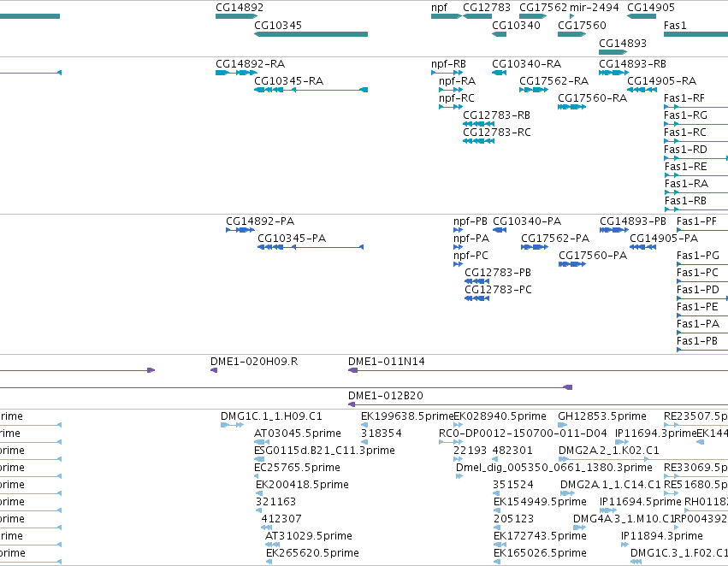Select EST GH12853.5prime
Viewport: 728px width, 566px height.
pyautogui.click(x=562, y=424)
